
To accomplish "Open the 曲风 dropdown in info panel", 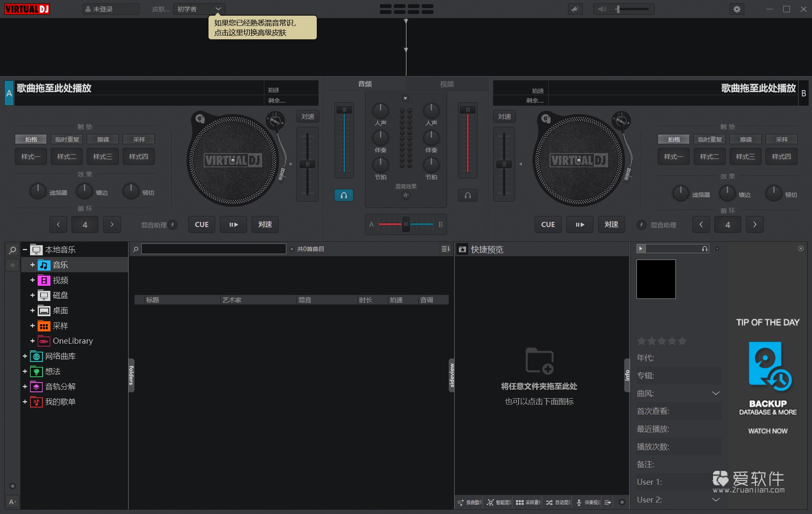I will 716,393.
